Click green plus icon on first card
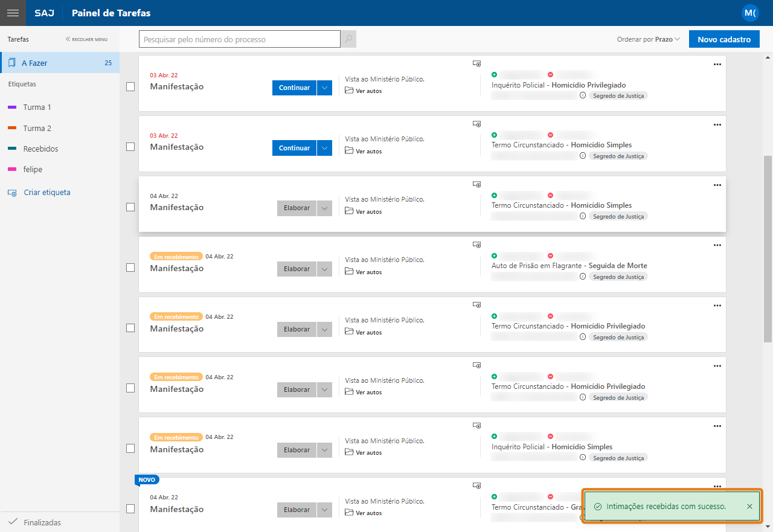773x532 pixels. pyautogui.click(x=495, y=74)
